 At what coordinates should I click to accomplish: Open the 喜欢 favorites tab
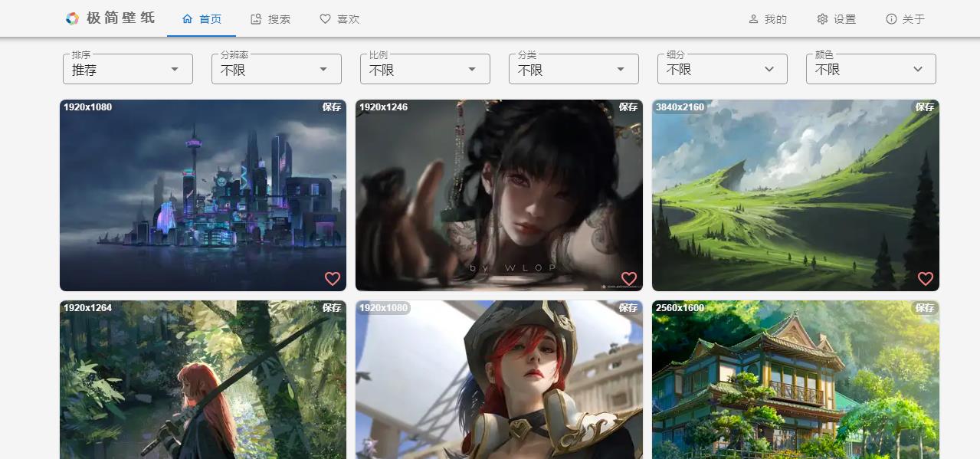(x=339, y=19)
